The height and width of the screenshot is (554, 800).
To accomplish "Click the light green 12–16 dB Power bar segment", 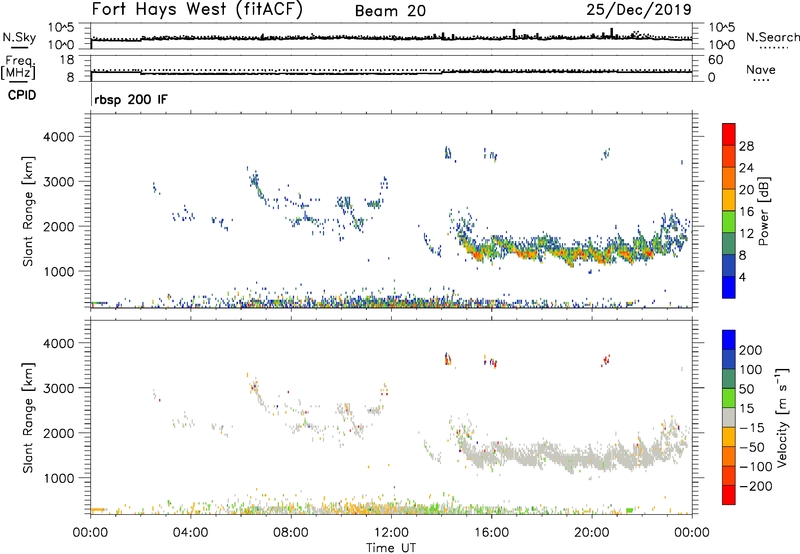I will [x=729, y=221].
